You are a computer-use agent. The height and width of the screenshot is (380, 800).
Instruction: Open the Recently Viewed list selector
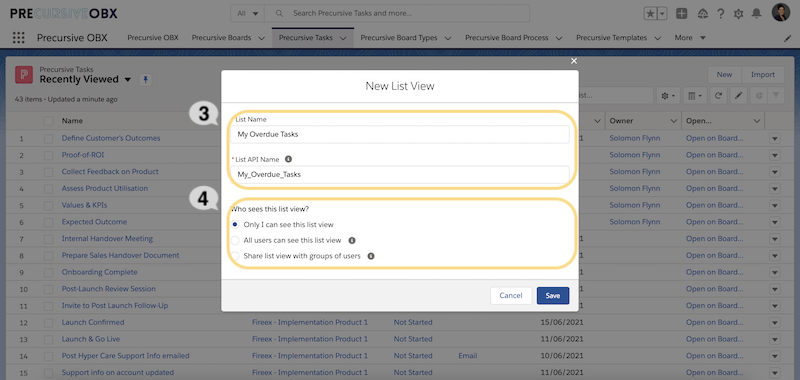pyautogui.click(x=128, y=80)
